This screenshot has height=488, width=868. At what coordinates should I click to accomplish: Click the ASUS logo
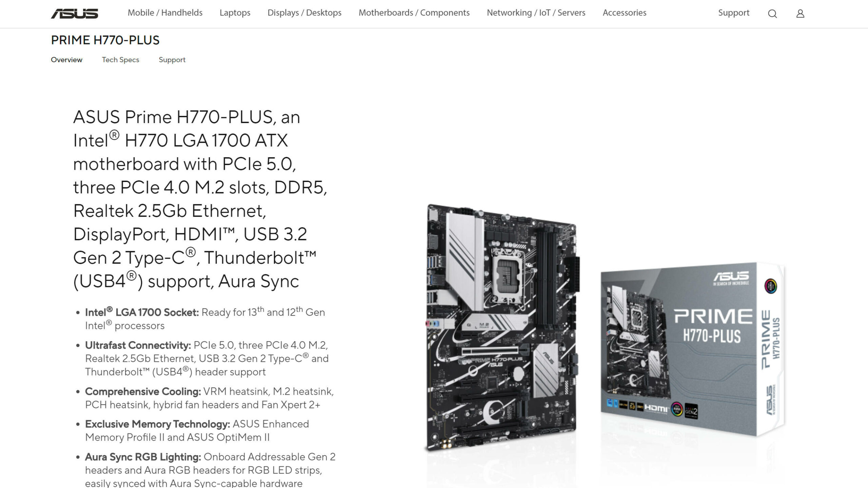pyautogui.click(x=75, y=14)
